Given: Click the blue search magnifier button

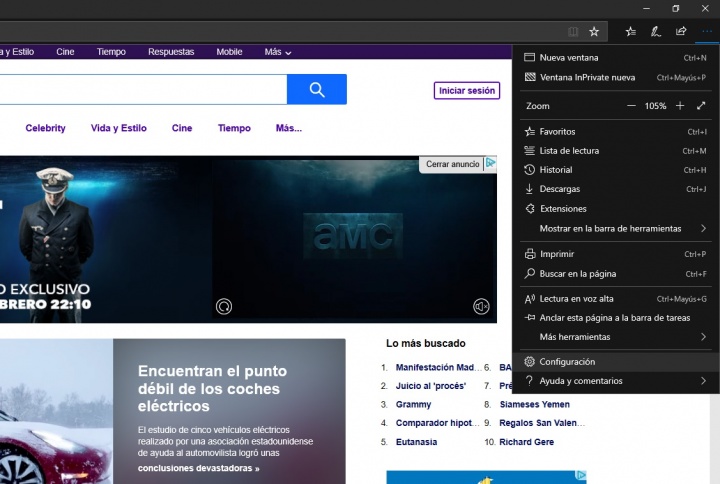Looking at the screenshot, I should pyautogui.click(x=317, y=89).
